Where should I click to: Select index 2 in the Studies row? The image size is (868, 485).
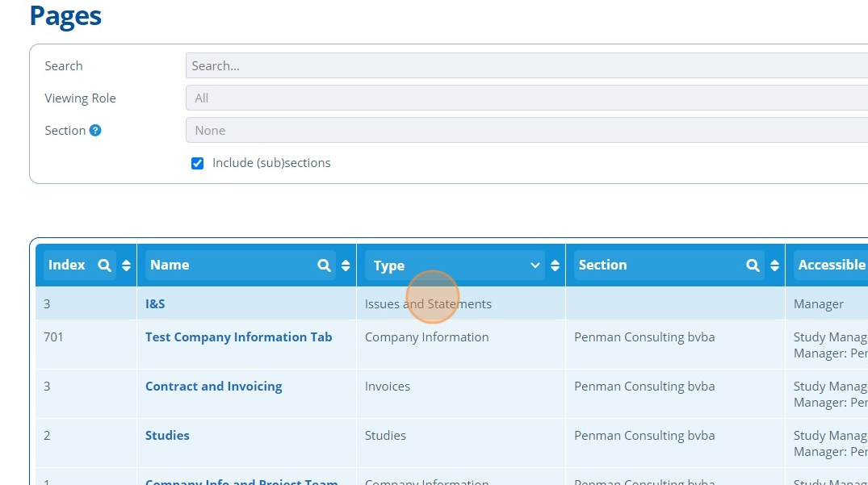click(x=47, y=435)
